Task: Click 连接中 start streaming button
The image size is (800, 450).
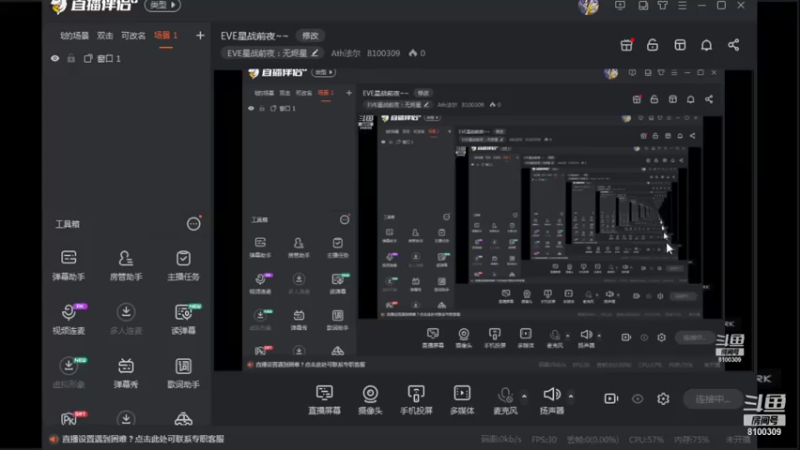Action: point(713,399)
